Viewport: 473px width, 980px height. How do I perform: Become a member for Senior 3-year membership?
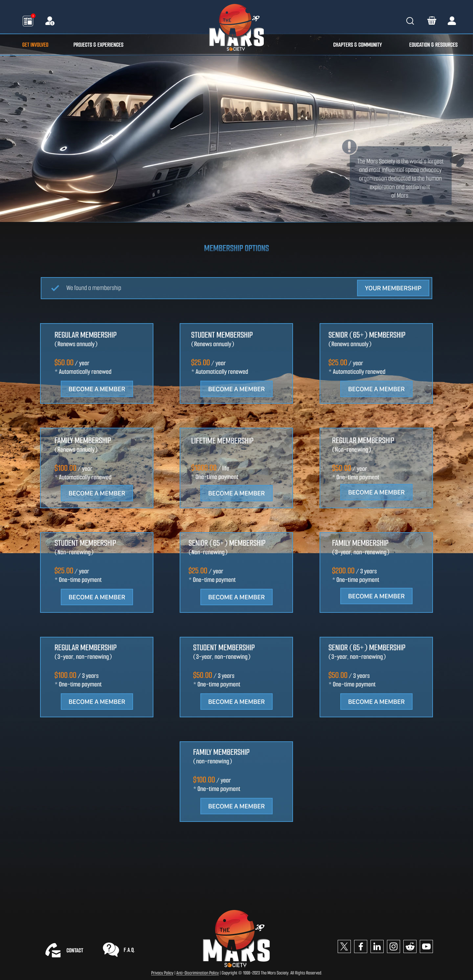pyautogui.click(x=376, y=702)
